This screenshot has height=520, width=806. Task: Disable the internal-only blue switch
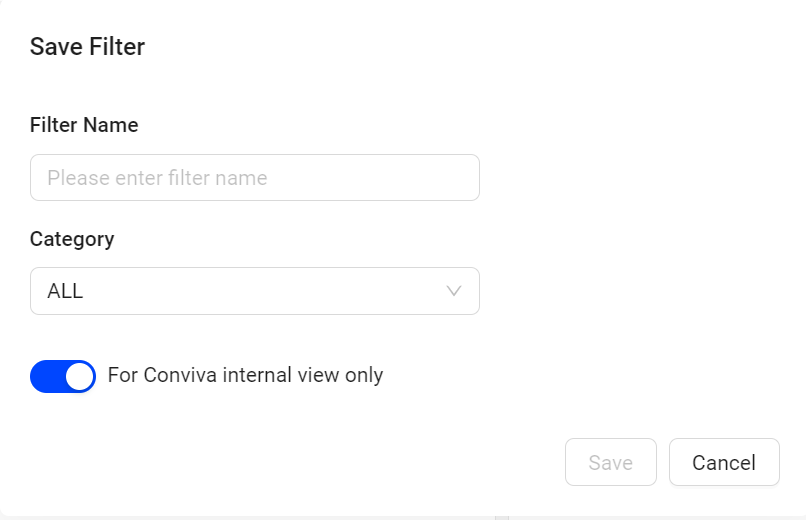pos(63,376)
